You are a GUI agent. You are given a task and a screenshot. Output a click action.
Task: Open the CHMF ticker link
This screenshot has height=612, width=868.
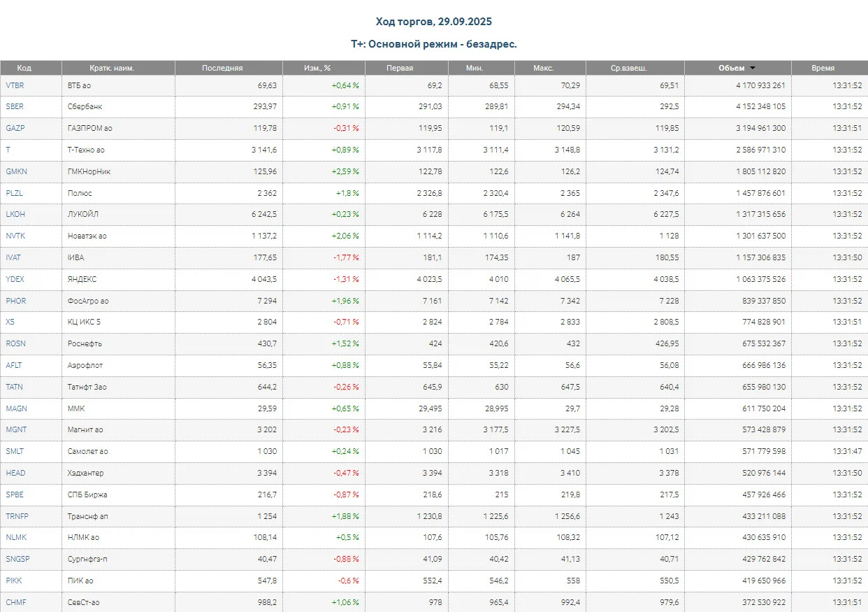(x=16, y=602)
